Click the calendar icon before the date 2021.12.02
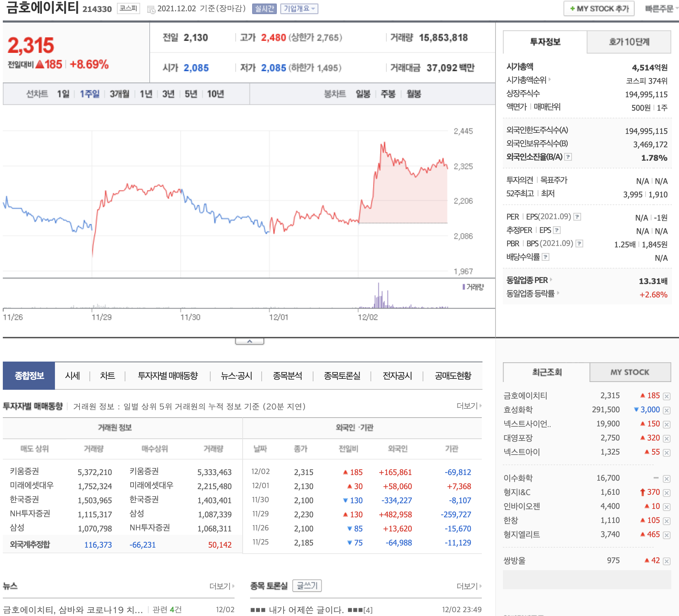Image resolution: width=679 pixels, height=616 pixels. pos(151,10)
